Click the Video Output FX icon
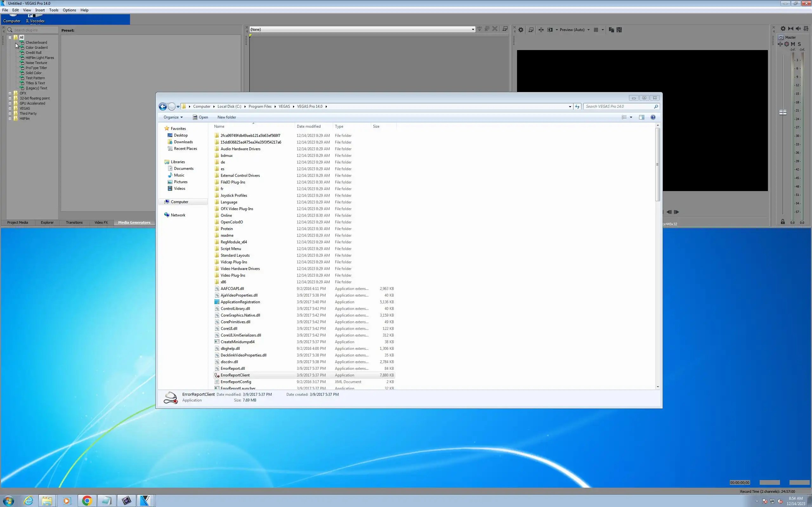The width and height of the screenshot is (812, 507). (x=541, y=30)
